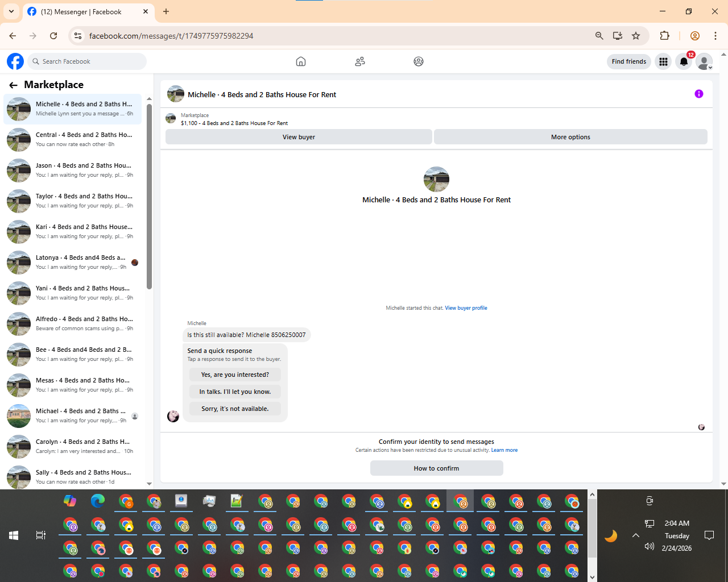
Task: Open the Latonya conversation in the list
Action: [x=73, y=262]
